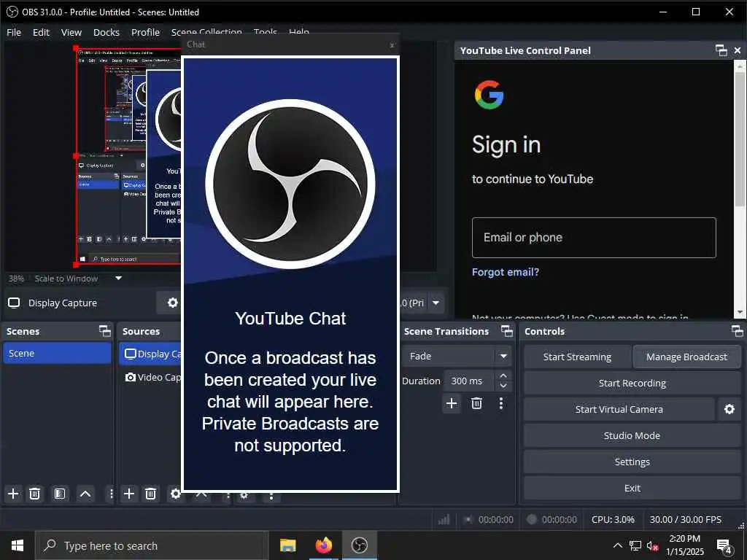
Task: Open the Scene Collection menu
Action: 206,32
